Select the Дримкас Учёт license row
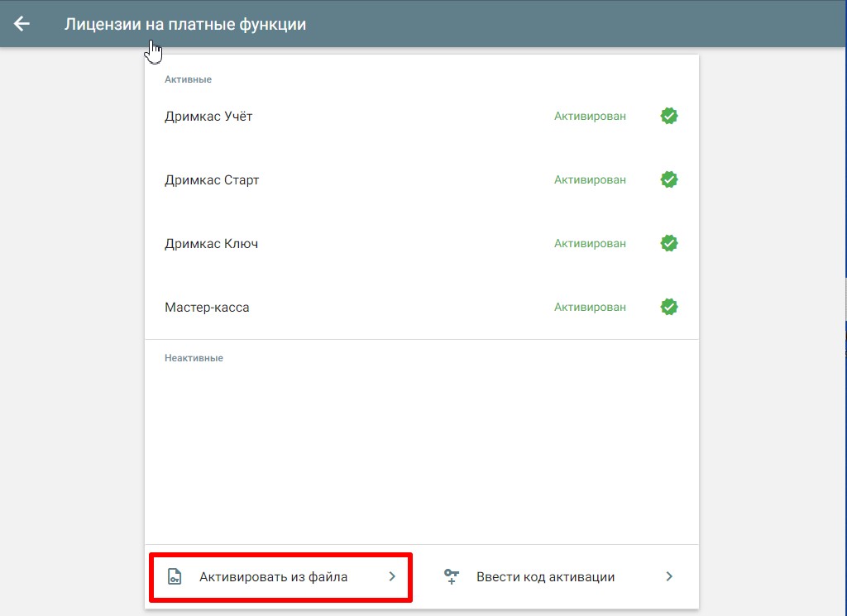Image resolution: width=847 pixels, height=616 pixels. point(208,117)
